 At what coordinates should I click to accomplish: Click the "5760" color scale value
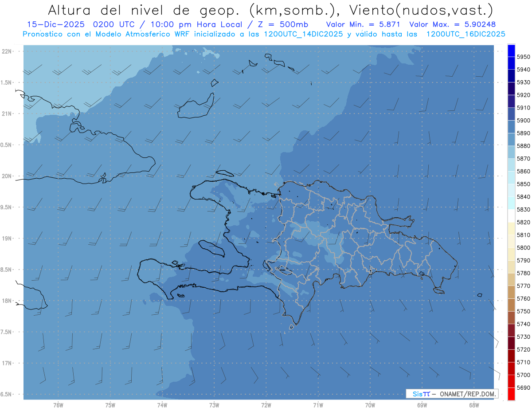(523, 298)
